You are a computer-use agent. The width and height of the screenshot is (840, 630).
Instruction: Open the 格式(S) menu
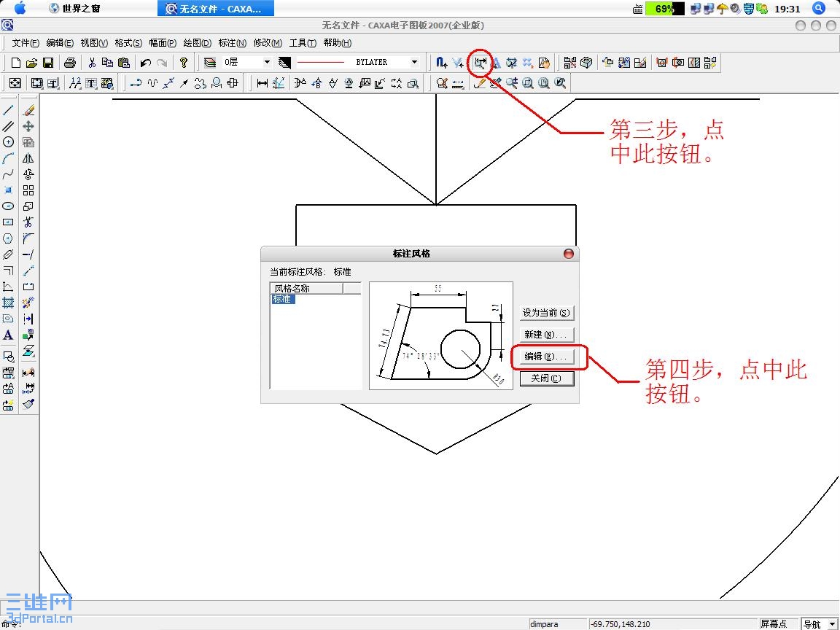[x=128, y=43]
